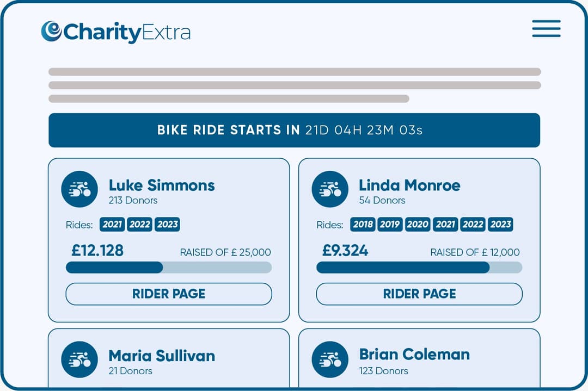This screenshot has height=391, width=588.
Task: Click Luke Simmons' fundraising progress bar
Action: coord(169,268)
